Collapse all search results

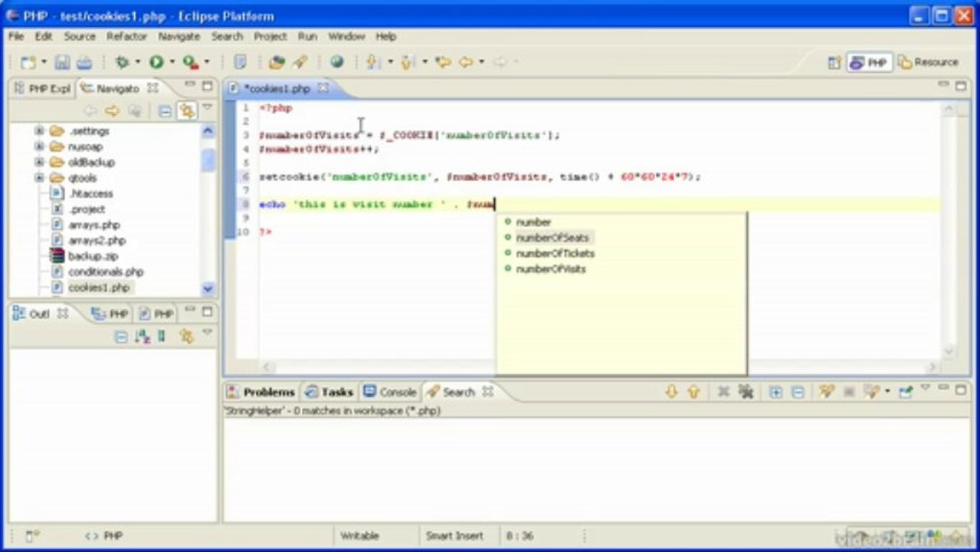pos(798,392)
